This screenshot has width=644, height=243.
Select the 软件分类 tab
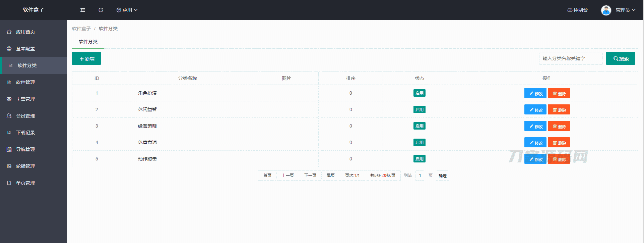coord(88,42)
